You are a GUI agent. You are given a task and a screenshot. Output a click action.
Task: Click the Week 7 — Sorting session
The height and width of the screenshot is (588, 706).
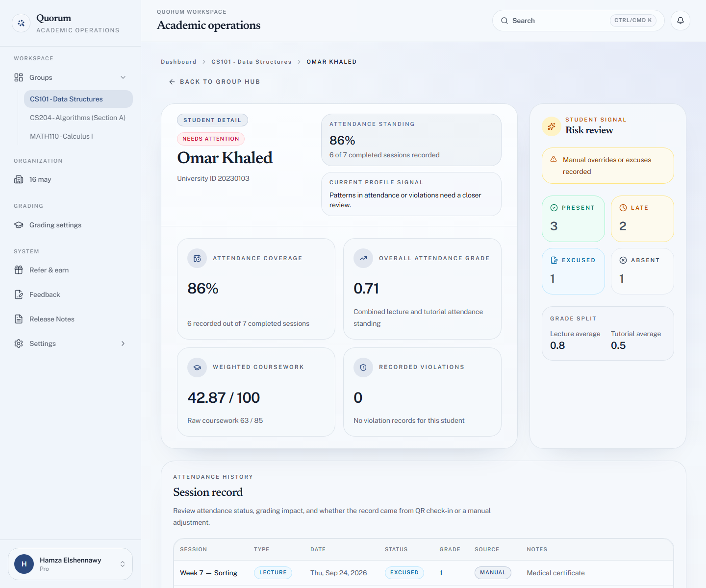208,573
